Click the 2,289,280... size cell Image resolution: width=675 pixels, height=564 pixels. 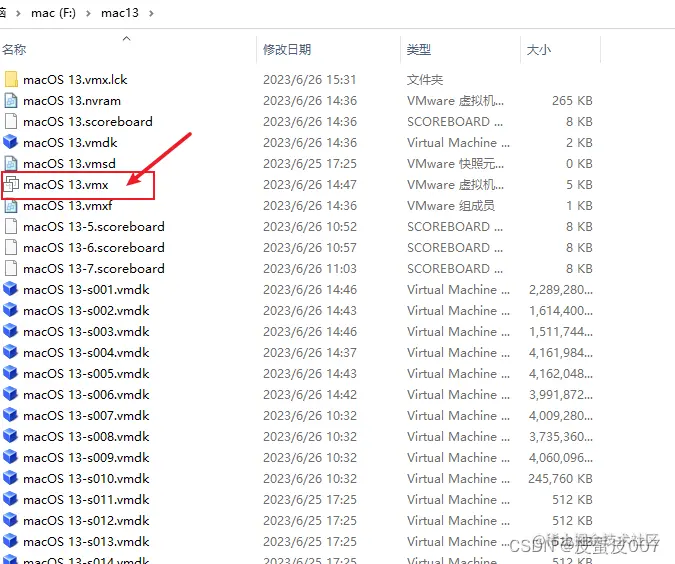pyautogui.click(x=561, y=290)
